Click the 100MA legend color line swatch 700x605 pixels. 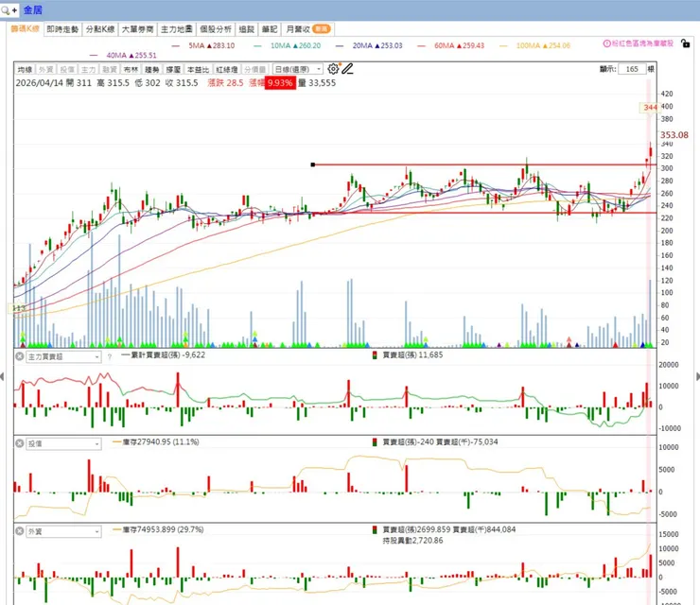503,45
